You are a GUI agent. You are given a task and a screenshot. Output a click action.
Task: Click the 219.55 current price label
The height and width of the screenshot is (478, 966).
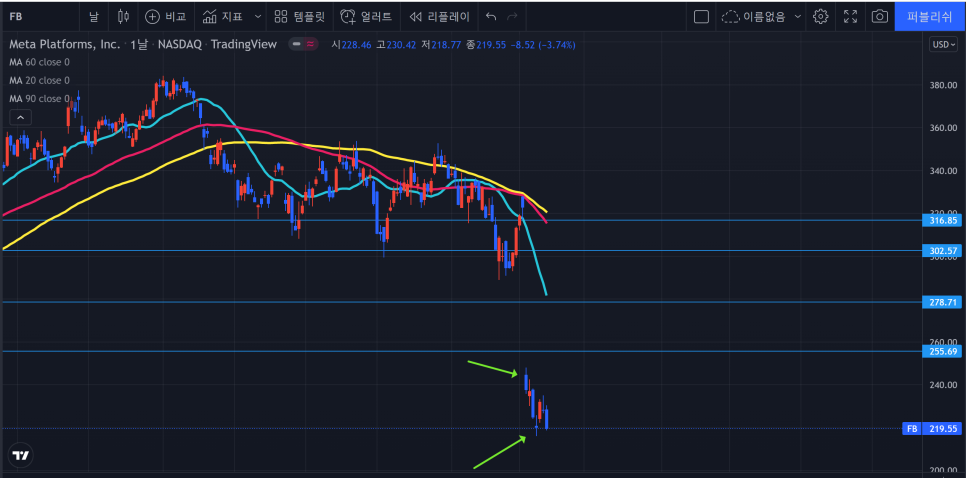pos(941,429)
